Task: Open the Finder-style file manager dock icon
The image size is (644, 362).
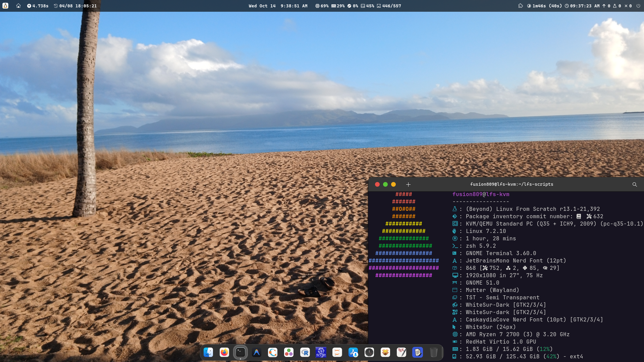Action: point(208,352)
